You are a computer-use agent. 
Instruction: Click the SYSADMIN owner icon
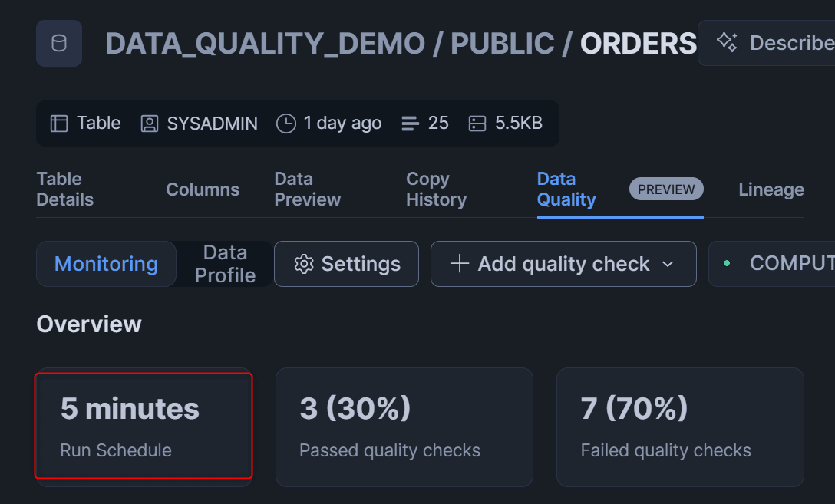pos(150,124)
